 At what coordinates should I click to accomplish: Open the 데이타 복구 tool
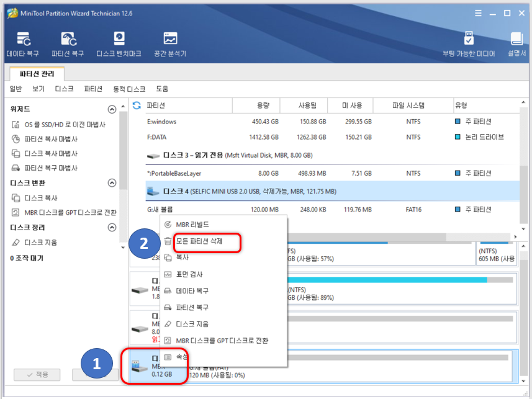click(x=23, y=44)
